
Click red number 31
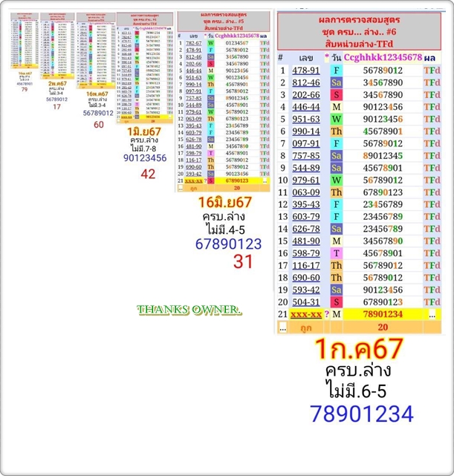[243, 261]
